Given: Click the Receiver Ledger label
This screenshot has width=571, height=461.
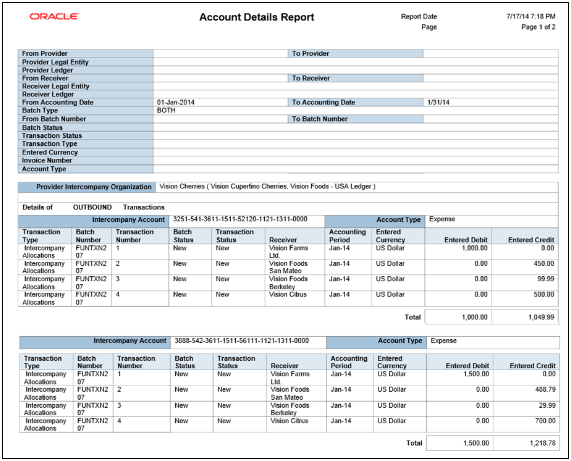Looking at the screenshot, I should (48, 94).
